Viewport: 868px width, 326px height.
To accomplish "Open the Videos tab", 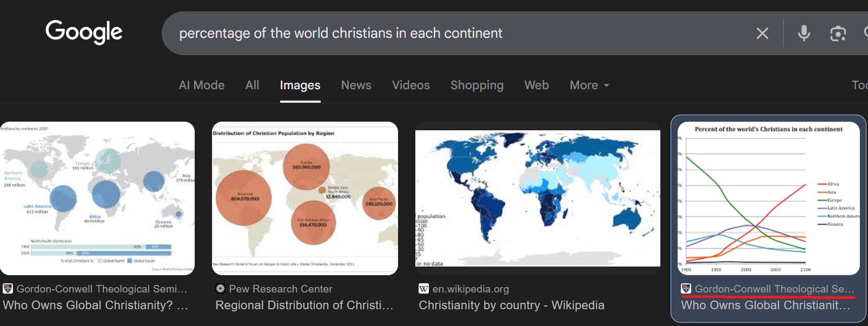I will 411,85.
